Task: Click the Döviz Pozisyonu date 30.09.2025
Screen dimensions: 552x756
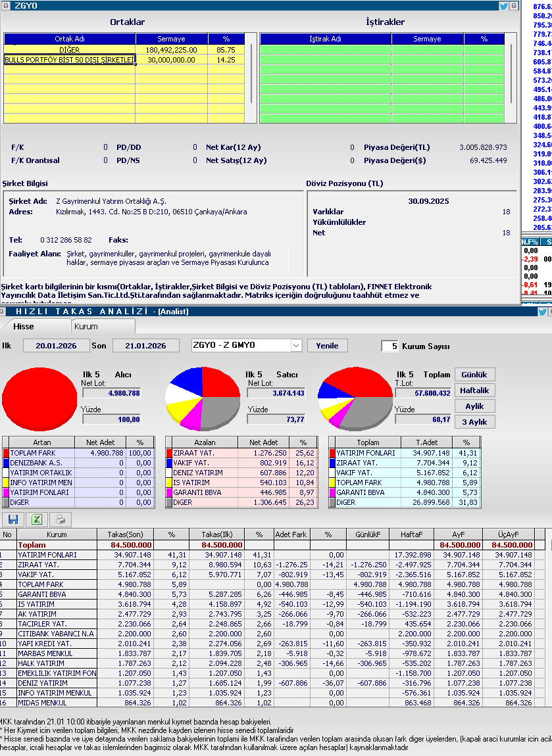Action: (428, 201)
